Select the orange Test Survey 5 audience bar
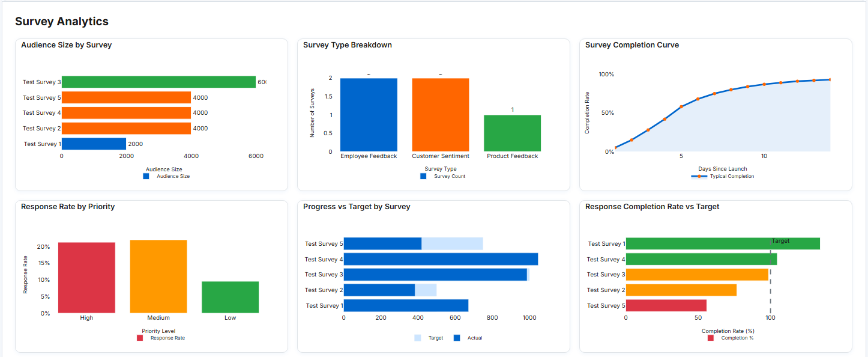The image size is (868, 357). tap(126, 97)
